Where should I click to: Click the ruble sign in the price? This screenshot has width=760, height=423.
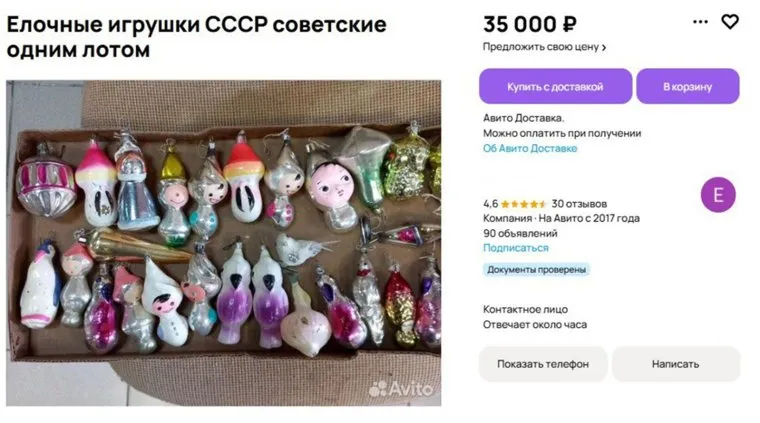click(570, 25)
